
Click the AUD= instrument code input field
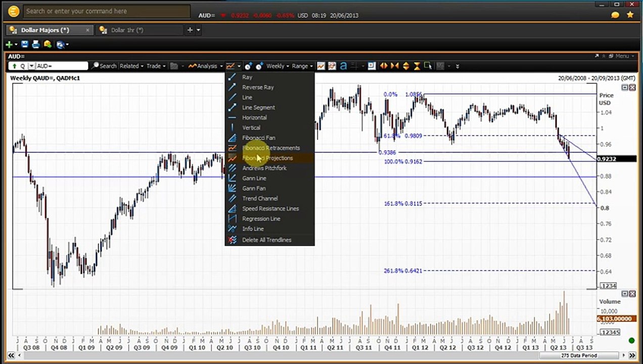click(62, 66)
